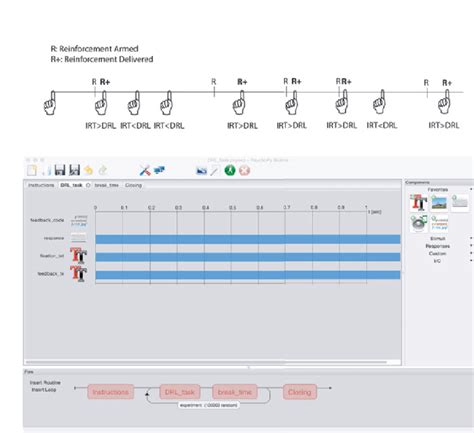The height and width of the screenshot is (433, 474).
Task: Save the experiment under a new name
Action: (74, 170)
